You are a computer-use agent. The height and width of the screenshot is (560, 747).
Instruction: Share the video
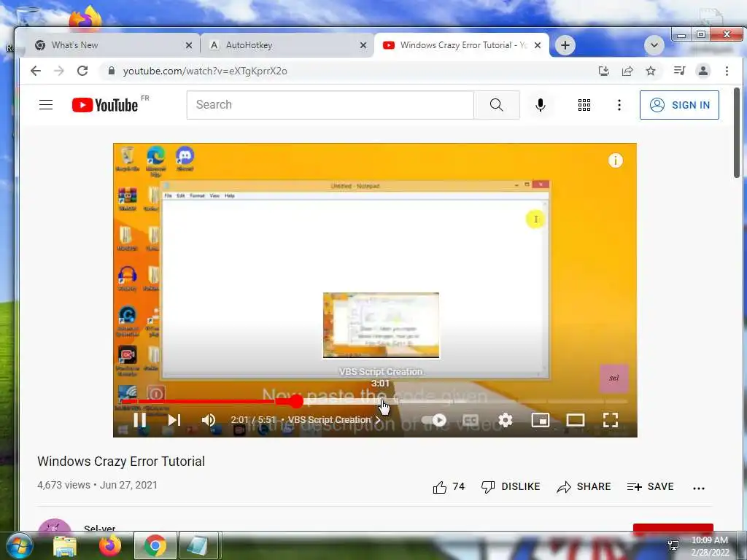click(x=584, y=486)
